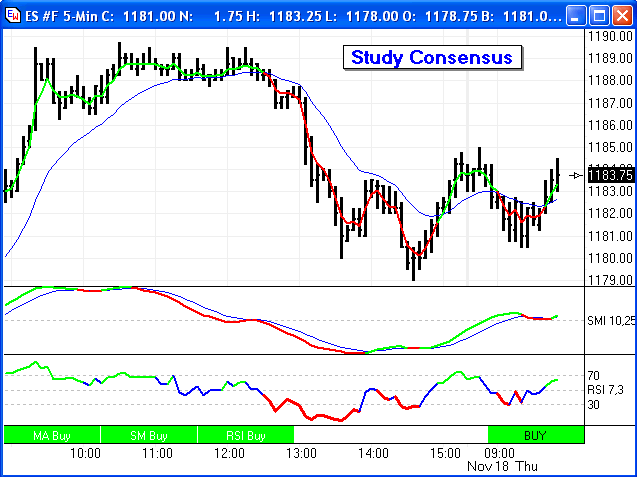
Task: Click the 13:00 label on time axis
Action: pyautogui.click(x=301, y=454)
